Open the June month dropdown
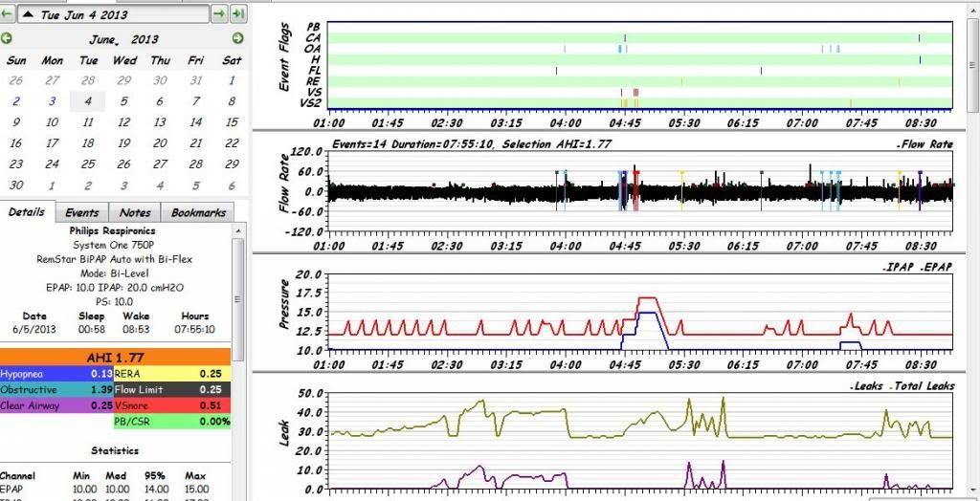 (x=105, y=39)
